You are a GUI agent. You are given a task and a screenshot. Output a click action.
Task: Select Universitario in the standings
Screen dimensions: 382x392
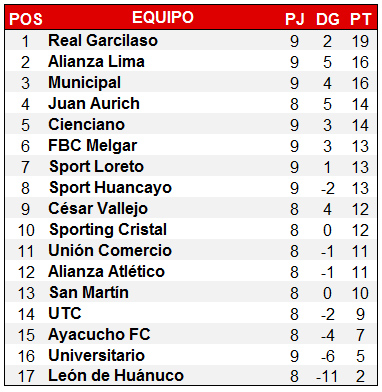(96, 355)
